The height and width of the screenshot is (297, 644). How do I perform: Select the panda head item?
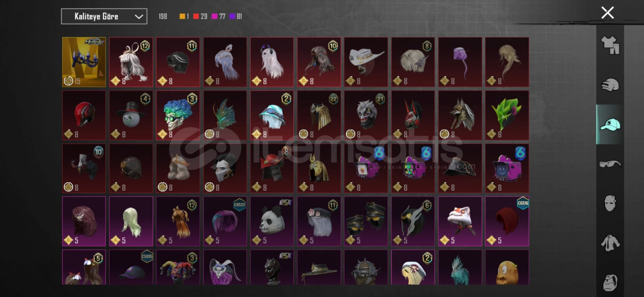pyautogui.click(x=272, y=221)
